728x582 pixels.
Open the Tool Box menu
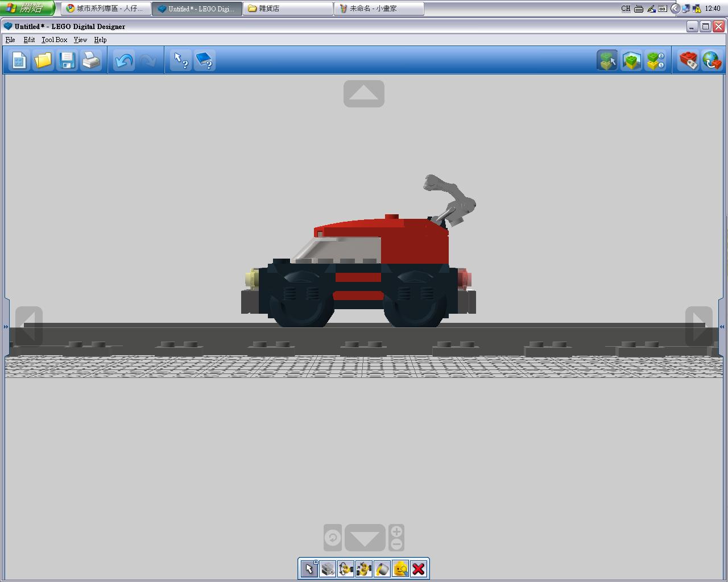point(54,40)
